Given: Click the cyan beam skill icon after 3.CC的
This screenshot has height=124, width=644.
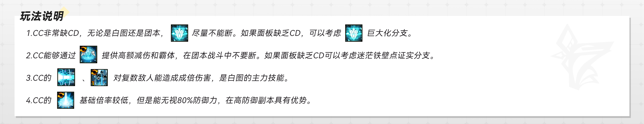Looking at the screenshot, I should coord(66,77).
